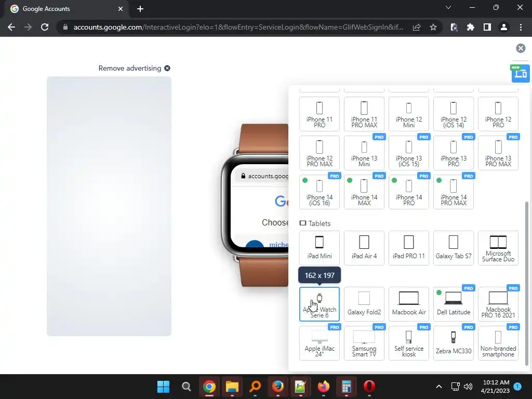The height and width of the screenshot is (399, 532).
Task: Pick the Galaxy Tab S7 tablet
Action: click(453, 248)
